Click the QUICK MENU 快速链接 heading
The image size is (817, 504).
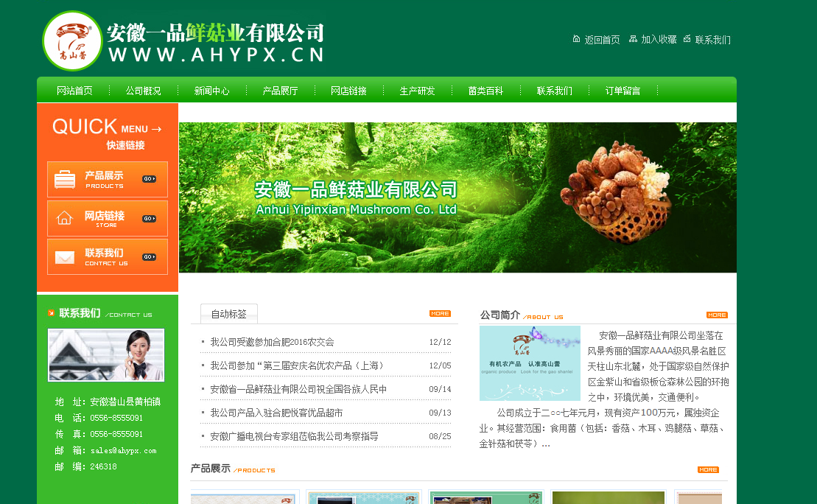[108, 134]
